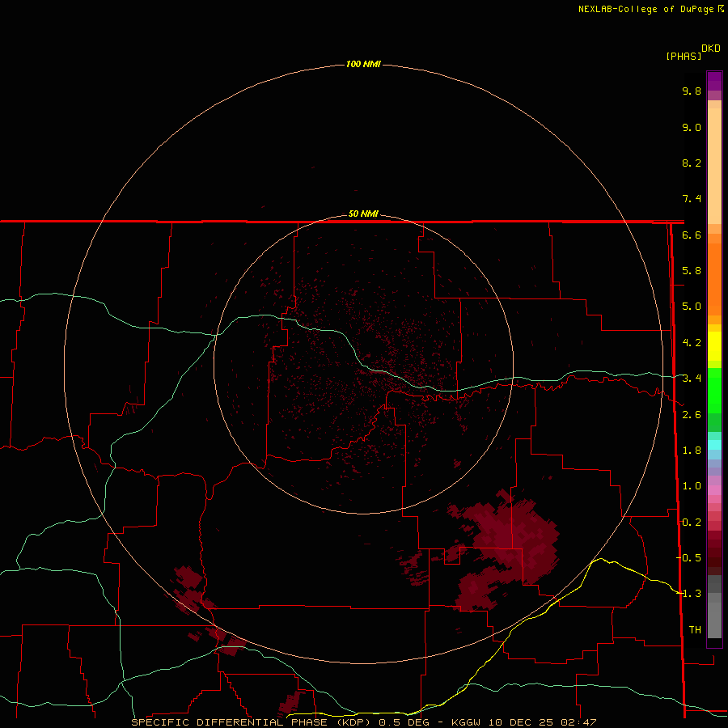
Task: Click the 6.6 scale value
Action: [x=692, y=235]
